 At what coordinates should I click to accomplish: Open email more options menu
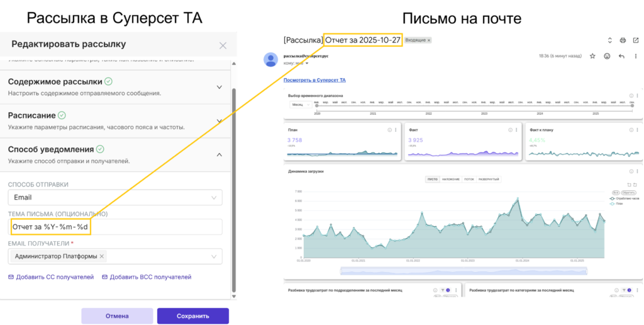tap(636, 56)
